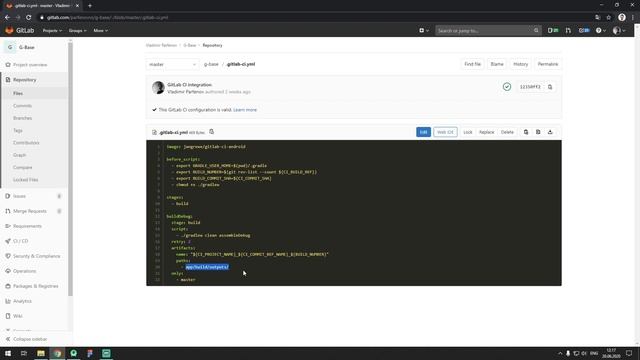Reload the browser page

click(29, 18)
